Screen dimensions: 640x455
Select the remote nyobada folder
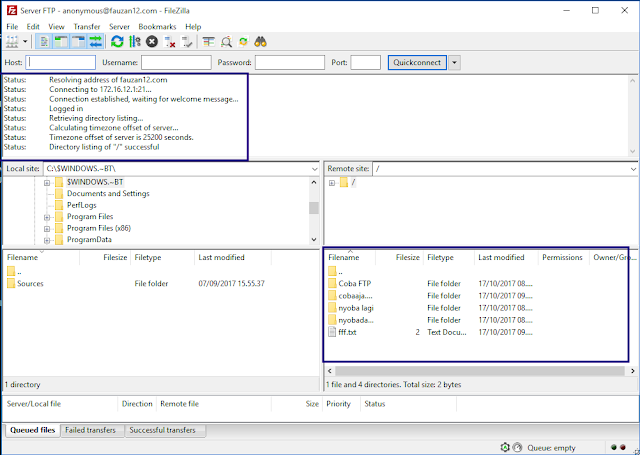[x=356, y=320]
